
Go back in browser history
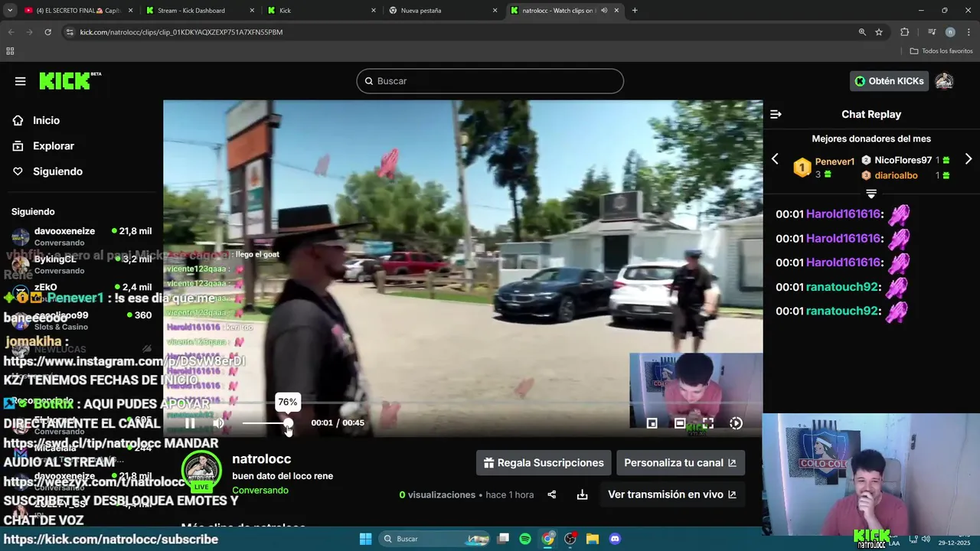11,32
